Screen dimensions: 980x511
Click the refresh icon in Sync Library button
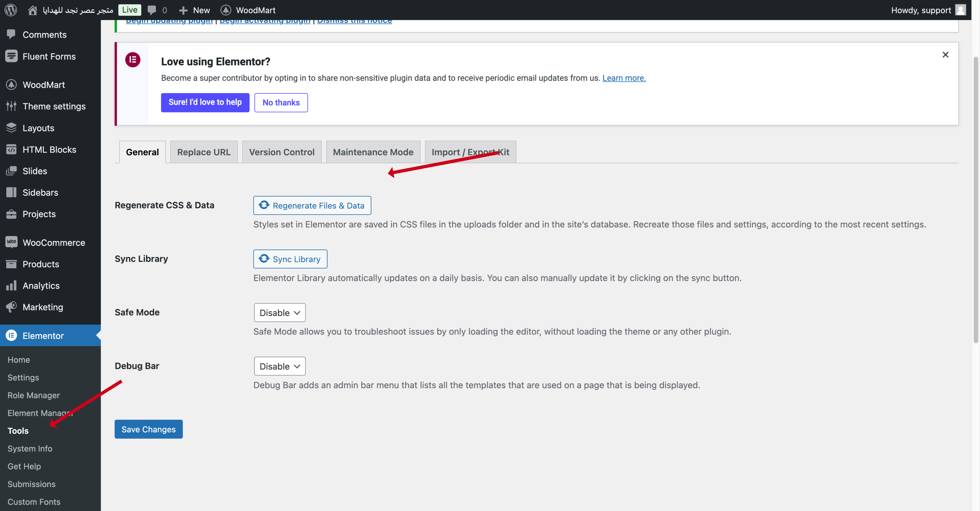coord(264,259)
